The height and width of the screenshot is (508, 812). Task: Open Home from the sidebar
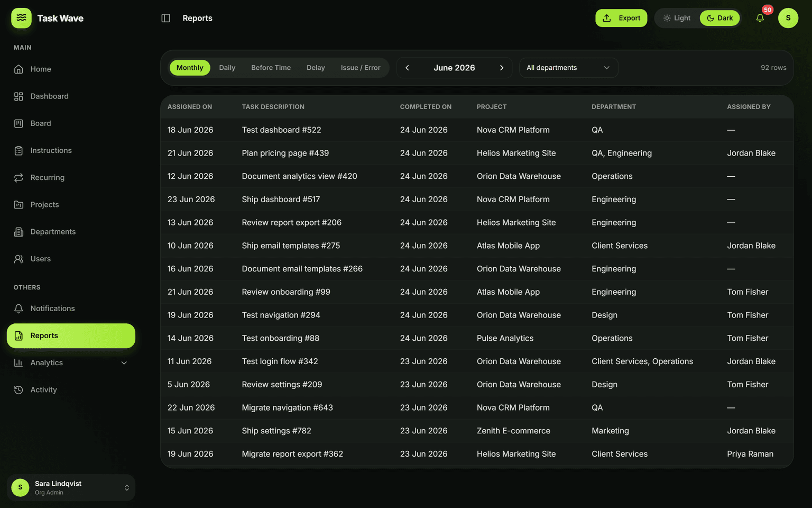(71, 69)
